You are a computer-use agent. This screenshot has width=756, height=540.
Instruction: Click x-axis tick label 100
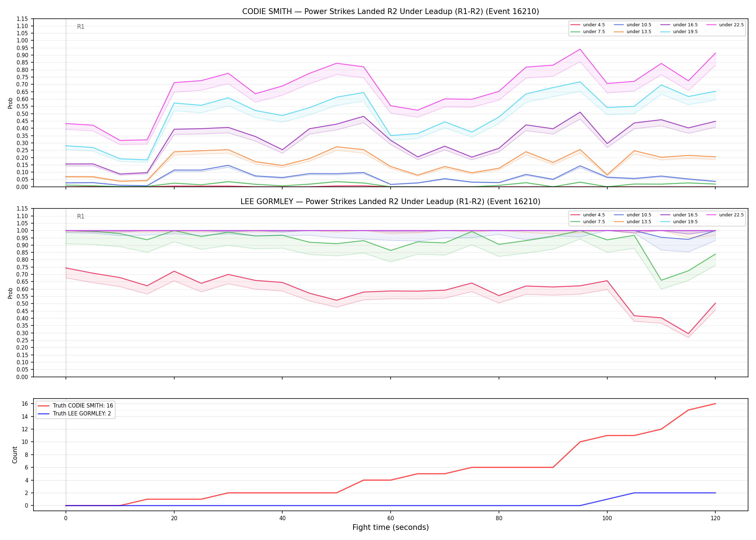coord(607,518)
